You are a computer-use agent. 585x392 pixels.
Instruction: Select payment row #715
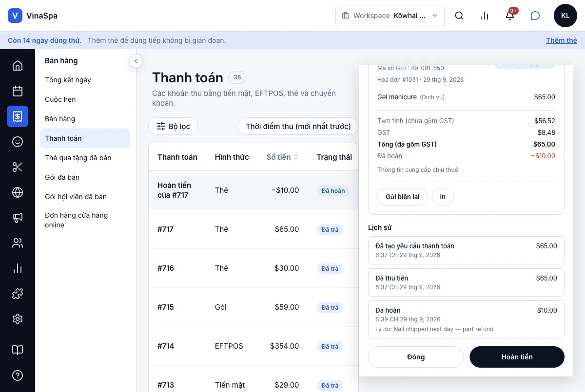[x=253, y=307]
